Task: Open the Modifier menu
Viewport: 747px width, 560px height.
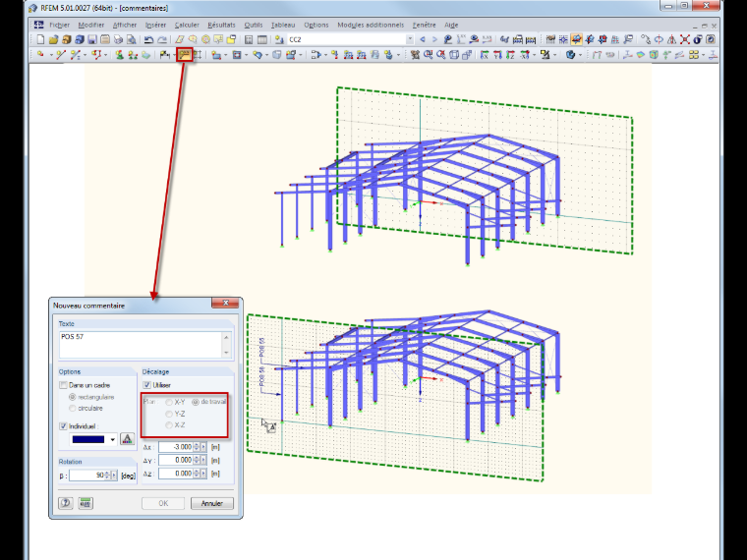Action: pos(91,25)
